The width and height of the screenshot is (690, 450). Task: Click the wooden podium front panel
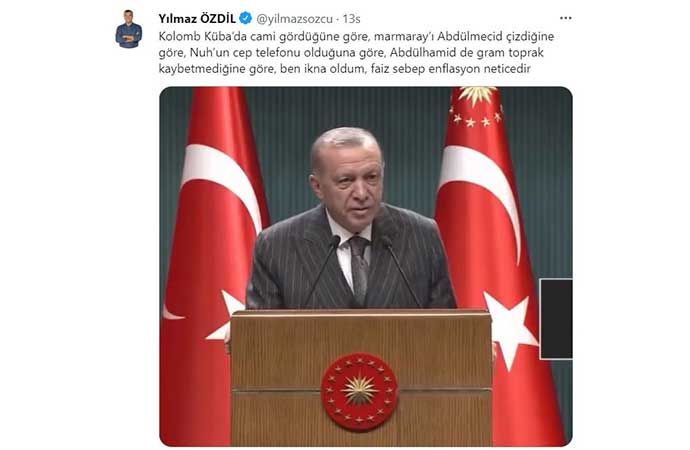pos(361,377)
